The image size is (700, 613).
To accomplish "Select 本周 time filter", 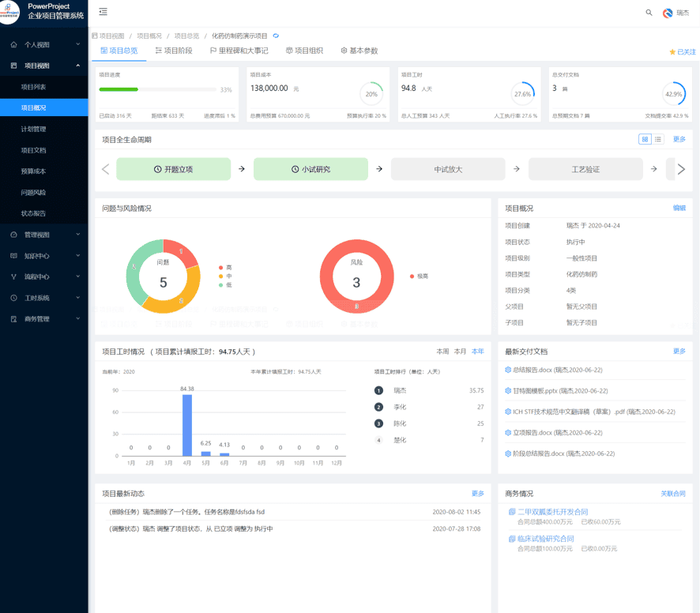I will (x=442, y=352).
